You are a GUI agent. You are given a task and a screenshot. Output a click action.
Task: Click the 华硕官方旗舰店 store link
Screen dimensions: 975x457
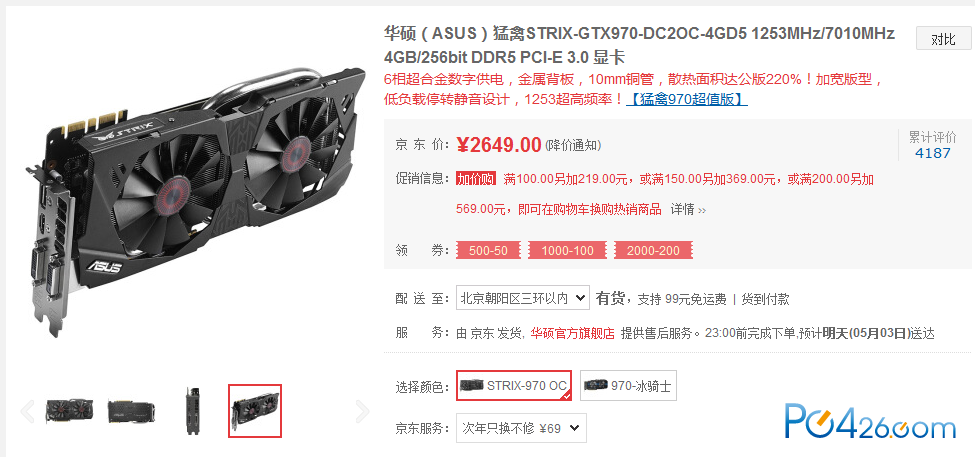tap(572, 333)
